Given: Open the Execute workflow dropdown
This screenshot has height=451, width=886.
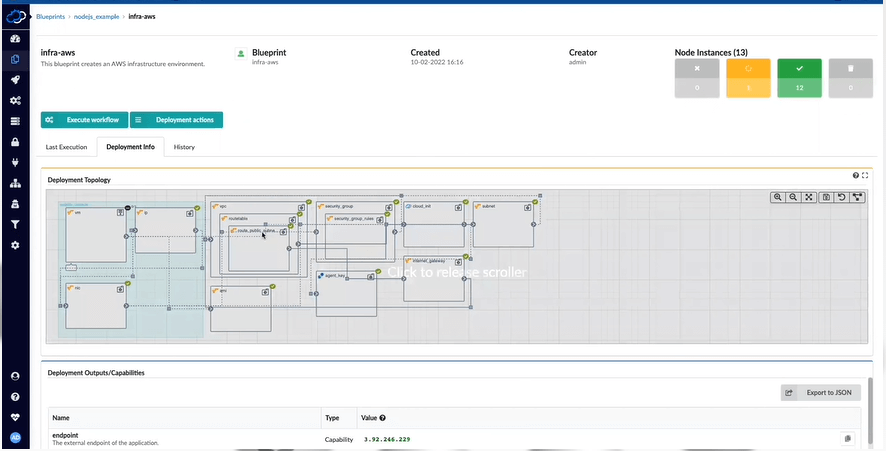Looking at the screenshot, I should tap(83, 120).
